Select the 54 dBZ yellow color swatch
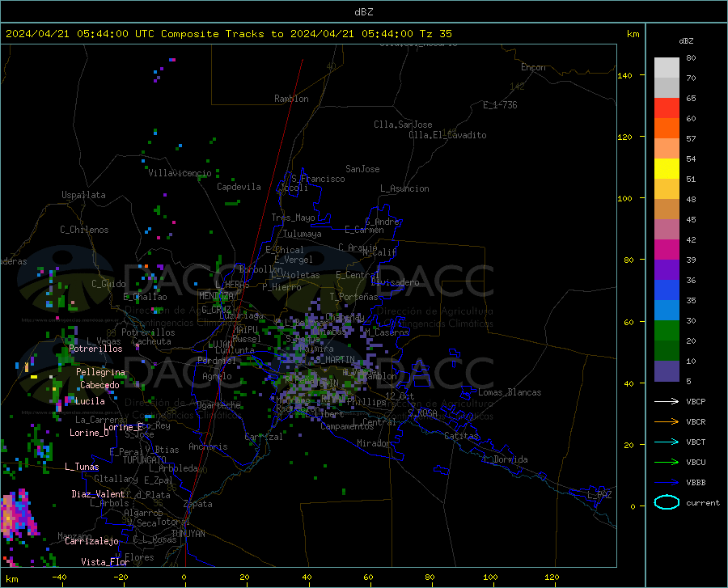Image resolution: width=728 pixels, height=588 pixels. click(x=667, y=168)
